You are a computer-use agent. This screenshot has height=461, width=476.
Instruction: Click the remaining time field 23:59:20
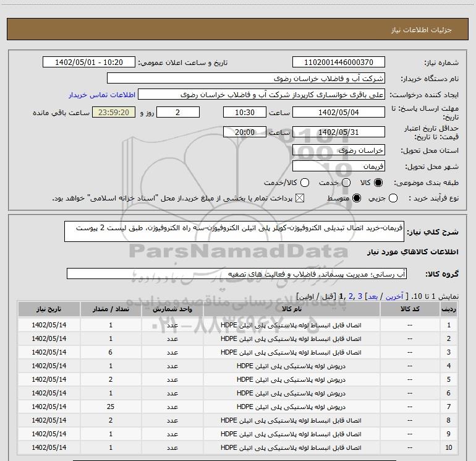114,112
